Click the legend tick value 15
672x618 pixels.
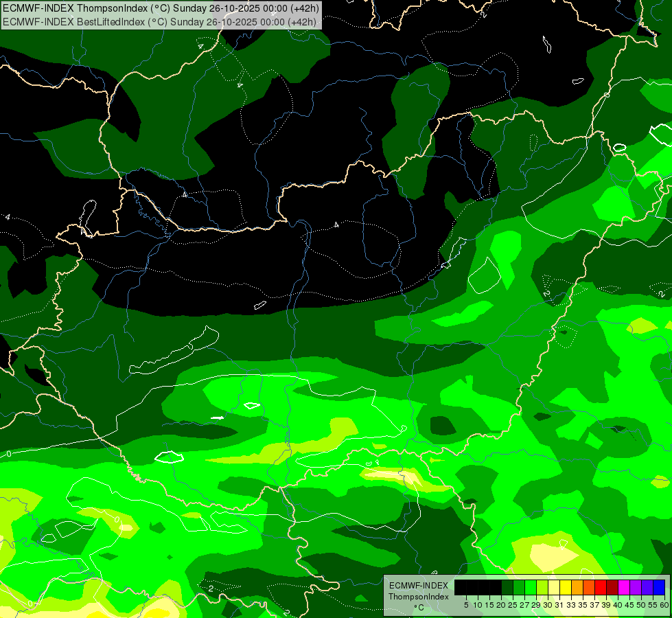tap(489, 605)
